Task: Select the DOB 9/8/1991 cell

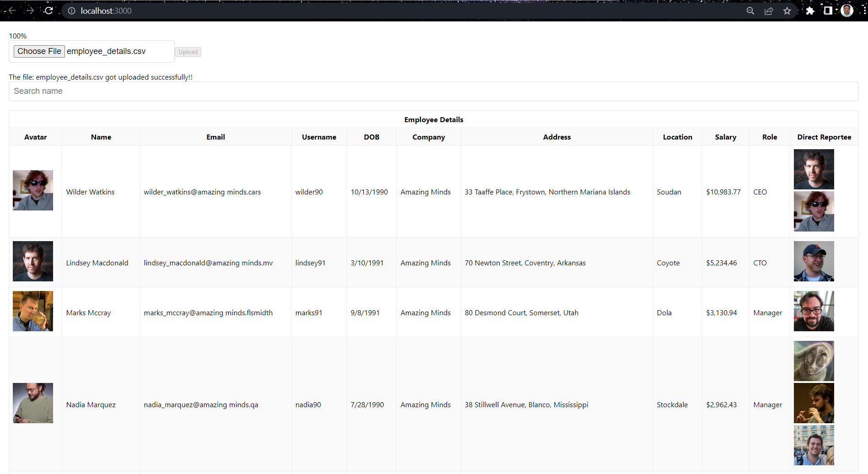Action: pos(372,313)
